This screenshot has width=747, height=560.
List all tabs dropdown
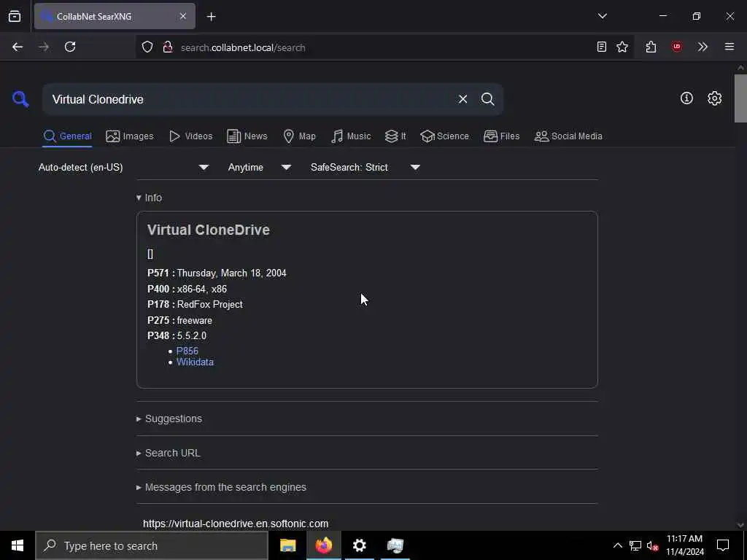602,16
